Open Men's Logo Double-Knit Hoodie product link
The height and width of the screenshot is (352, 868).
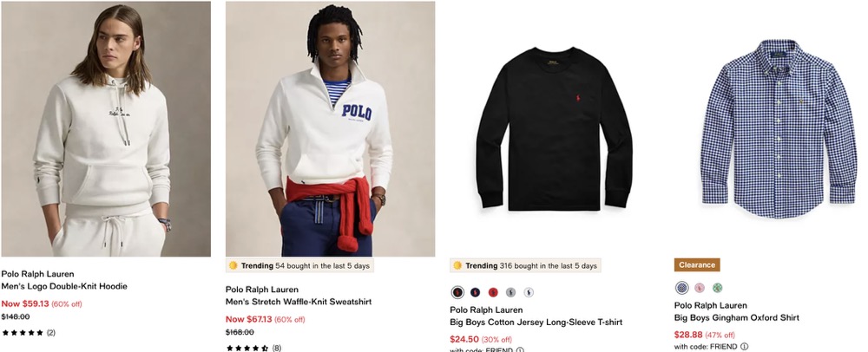(64, 286)
